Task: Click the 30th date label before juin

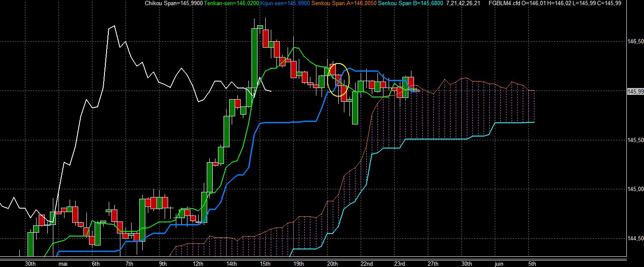Action: 467,263
